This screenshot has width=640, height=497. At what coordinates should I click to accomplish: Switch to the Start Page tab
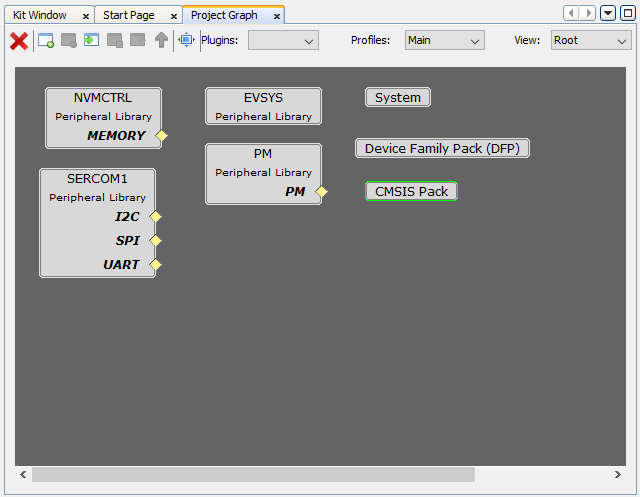pos(130,16)
